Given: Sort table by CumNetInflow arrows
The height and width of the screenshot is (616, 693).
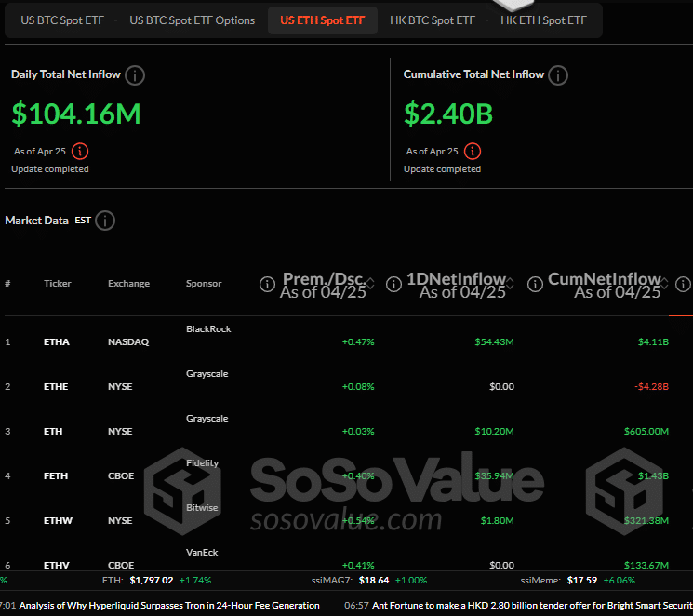Looking at the screenshot, I should pyautogui.click(x=665, y=284).
